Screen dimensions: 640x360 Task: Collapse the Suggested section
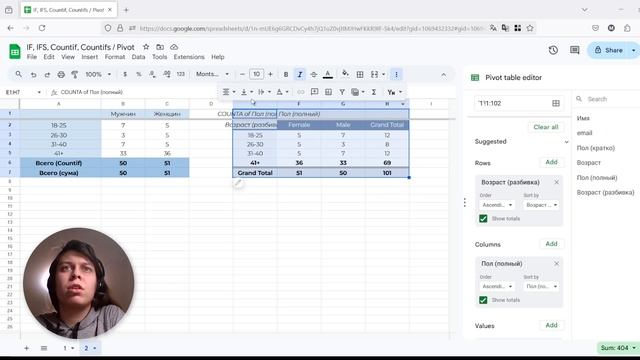point(566,142)
